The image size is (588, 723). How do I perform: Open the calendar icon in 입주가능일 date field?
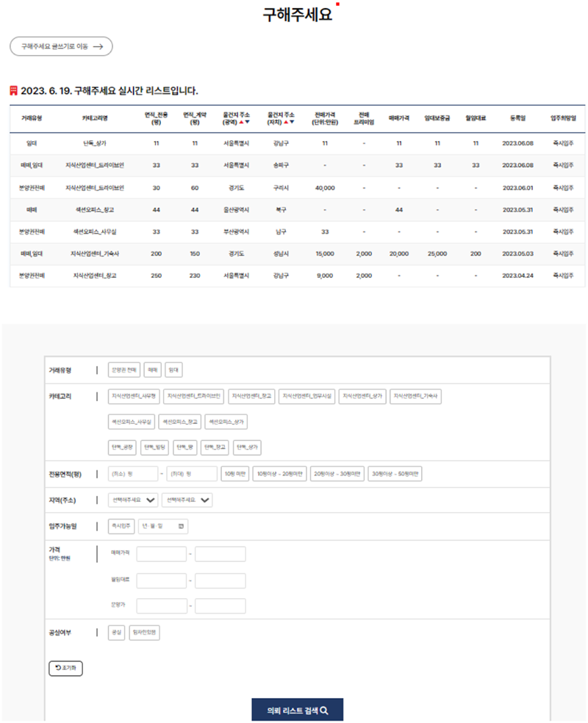pos(182,526)
